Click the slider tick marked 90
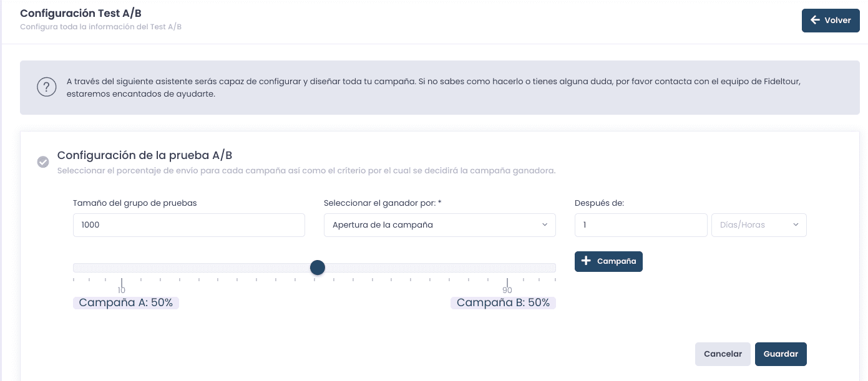The image size is (868, 381). [x=507, y=282]
